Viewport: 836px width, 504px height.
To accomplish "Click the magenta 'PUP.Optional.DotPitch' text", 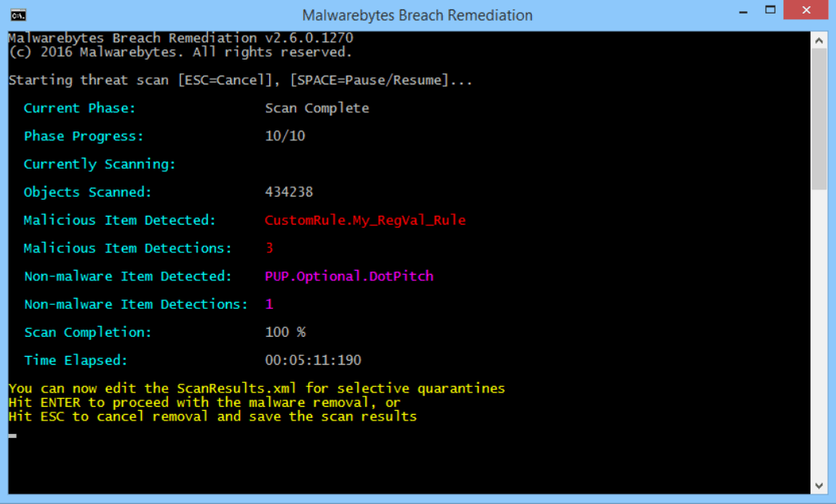I will (x=350, y=276).
